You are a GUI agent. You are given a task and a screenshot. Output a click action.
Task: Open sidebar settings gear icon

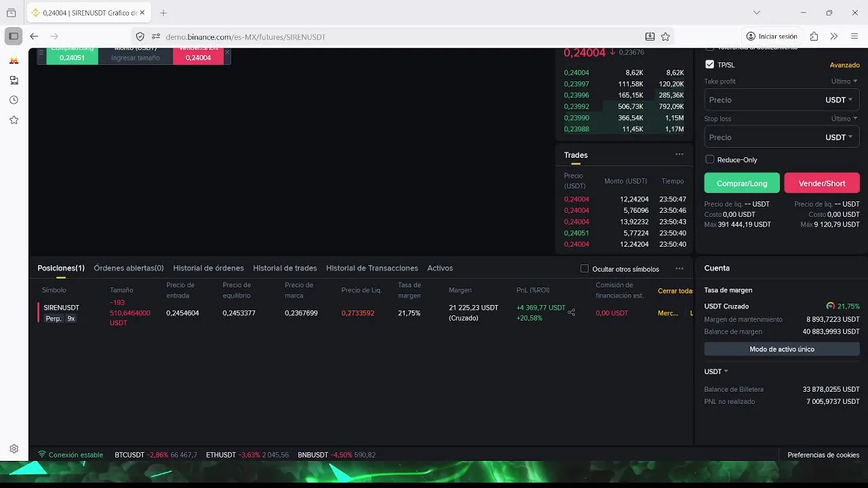tap(14, 449)
